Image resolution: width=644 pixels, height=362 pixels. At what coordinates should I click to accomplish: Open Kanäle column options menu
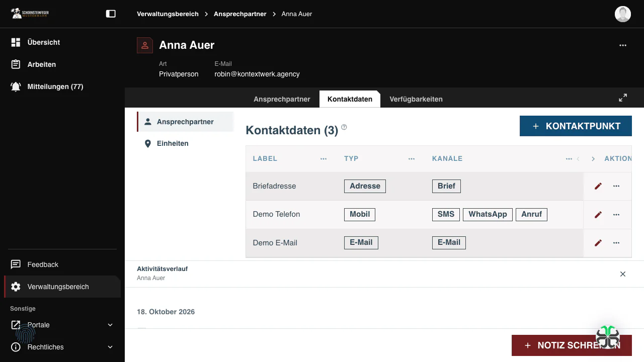(x=569, y=159)
